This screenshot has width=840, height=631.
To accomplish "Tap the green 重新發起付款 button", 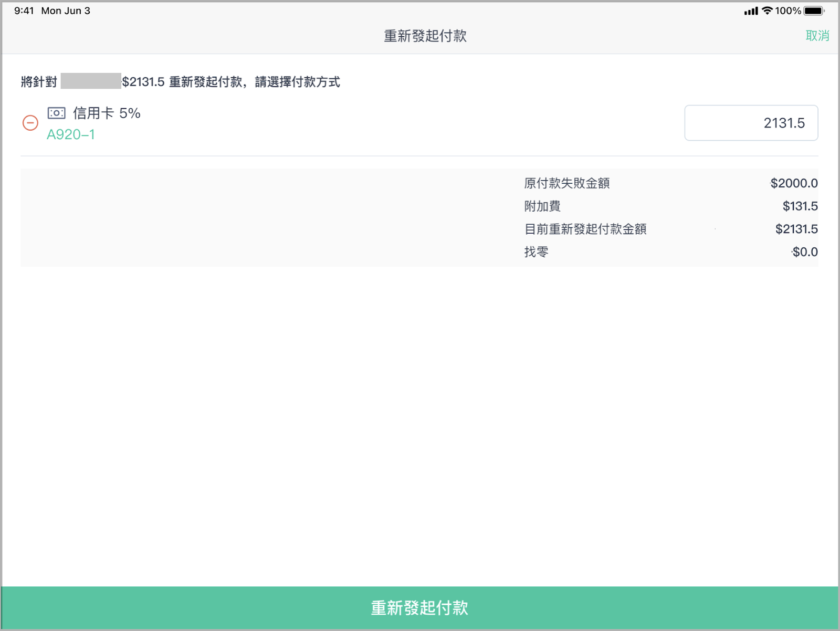I will tap(420, 607).
